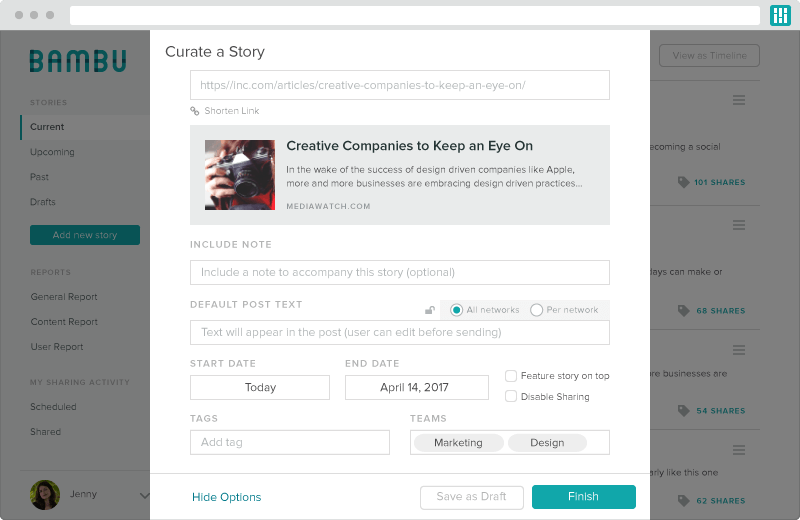Click the link icon beside Shorten Link
The image size is (800, 520).
coord(195,111)
